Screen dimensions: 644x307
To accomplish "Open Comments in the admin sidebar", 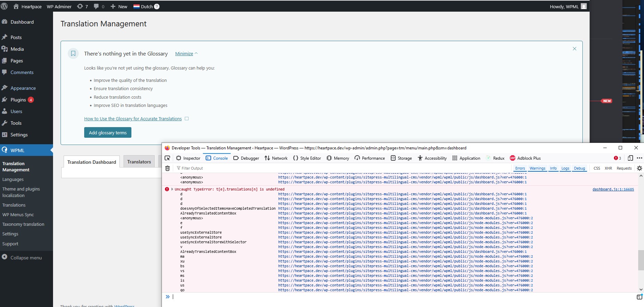I will tap(22, 72).
